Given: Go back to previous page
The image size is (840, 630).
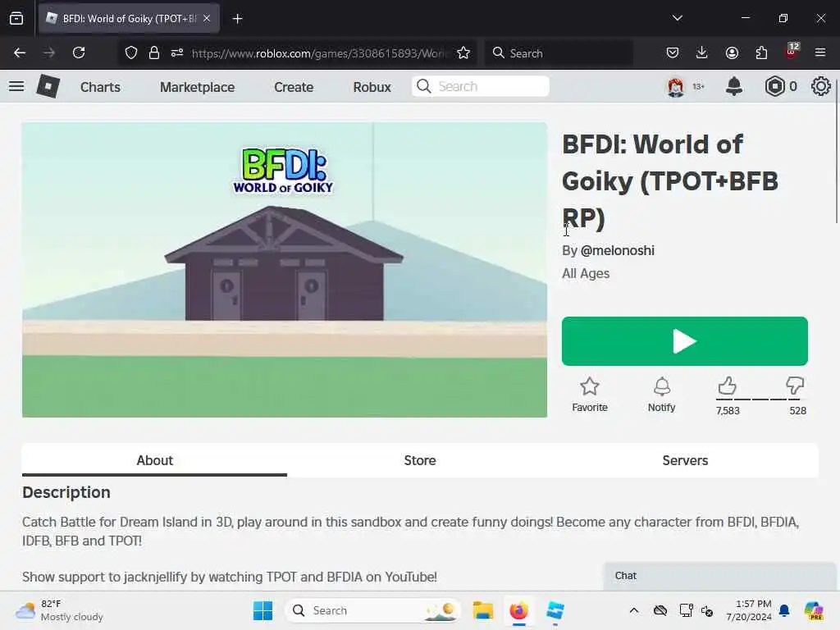Looking at the screenshot, I should point(20,52).
